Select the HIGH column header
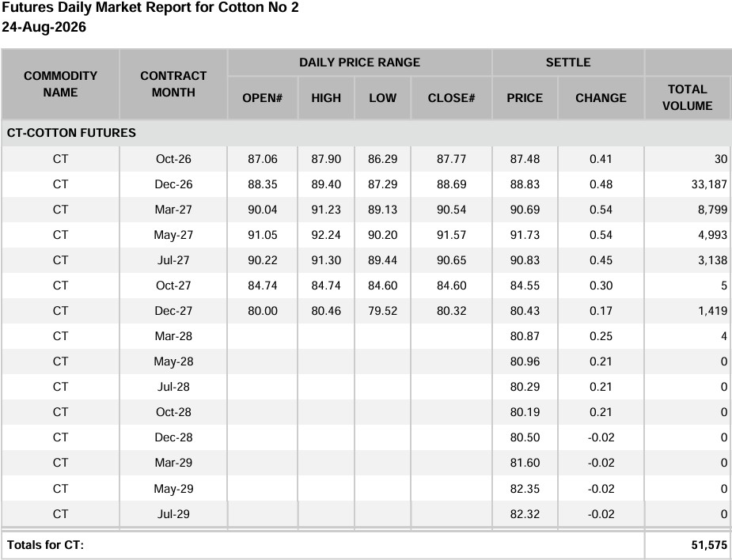 326,98
